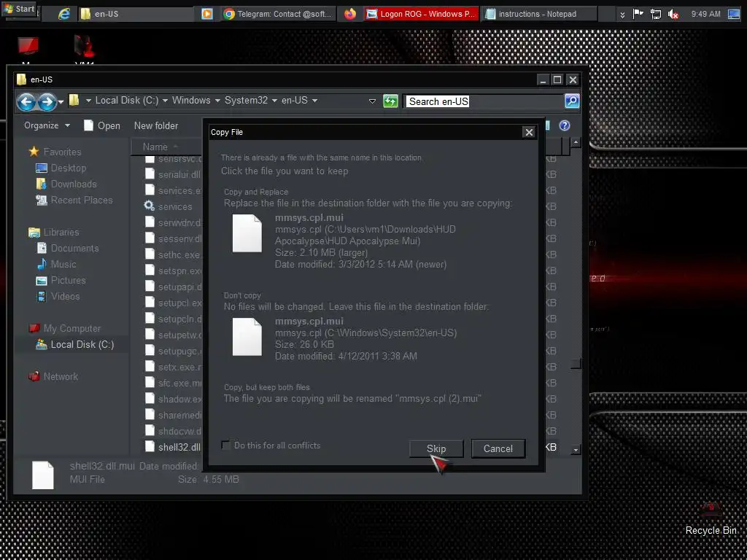This screenshot has height=560, width=747.
Task: Select the sethc.exe file row
Action: coord(174,254)
